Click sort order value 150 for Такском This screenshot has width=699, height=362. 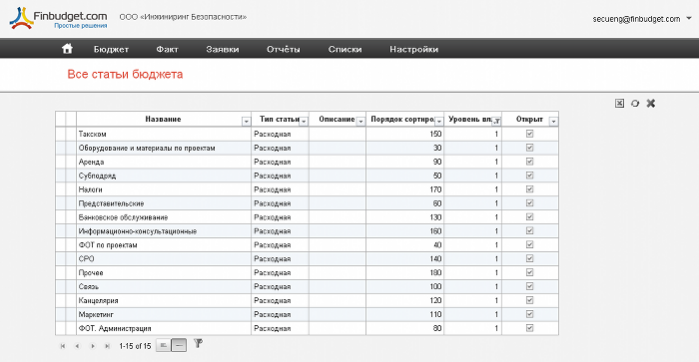(436, 134)
